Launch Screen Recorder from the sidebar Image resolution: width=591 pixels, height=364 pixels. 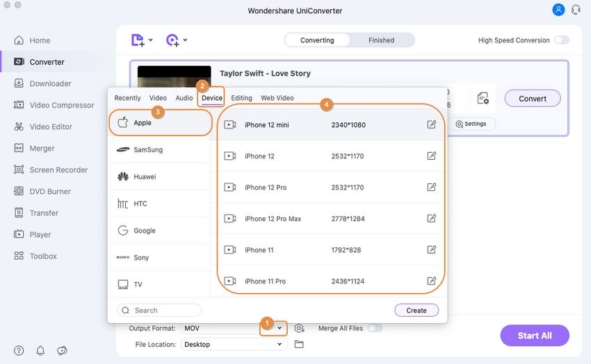click(51, 169)
